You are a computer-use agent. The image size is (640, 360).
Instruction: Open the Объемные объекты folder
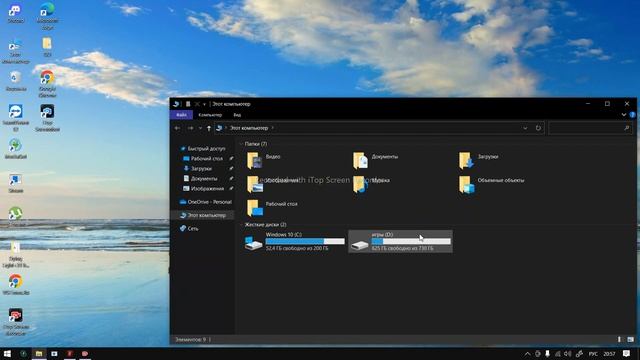click(491, 184)
